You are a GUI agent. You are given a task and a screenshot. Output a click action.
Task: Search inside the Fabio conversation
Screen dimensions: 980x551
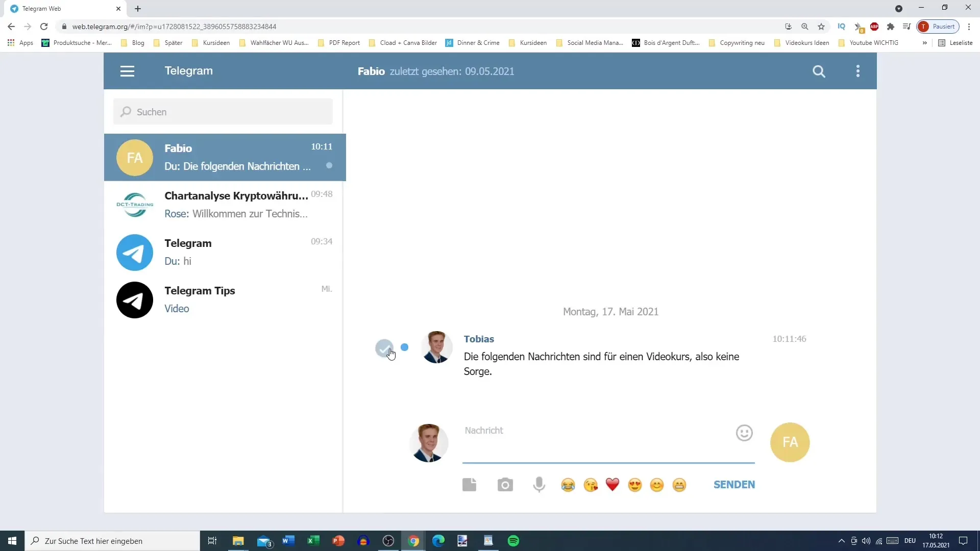(819, 71)
